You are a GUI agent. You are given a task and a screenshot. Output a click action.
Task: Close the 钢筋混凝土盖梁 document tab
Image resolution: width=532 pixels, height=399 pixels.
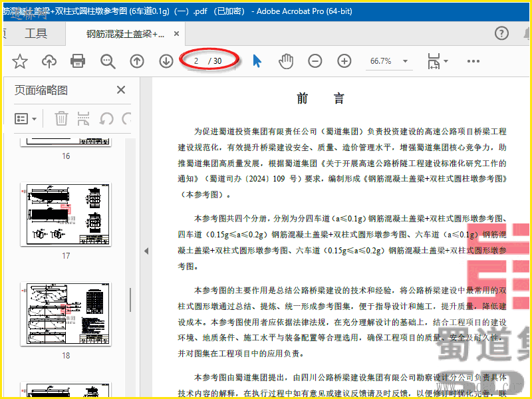pos(176,34)
